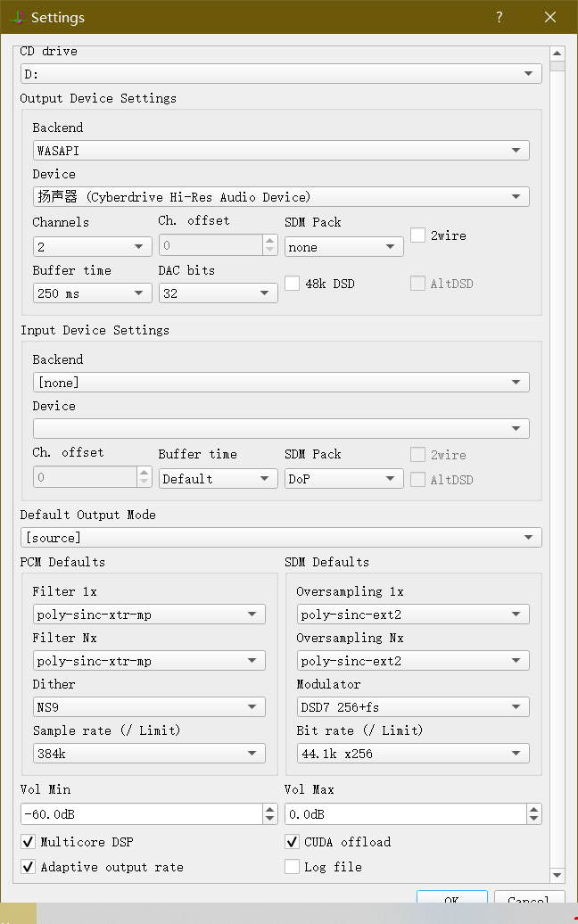Screen dimensions: 578x924
Task: Increase Vol Min with up arrow
Action: (x=270, y=809)
